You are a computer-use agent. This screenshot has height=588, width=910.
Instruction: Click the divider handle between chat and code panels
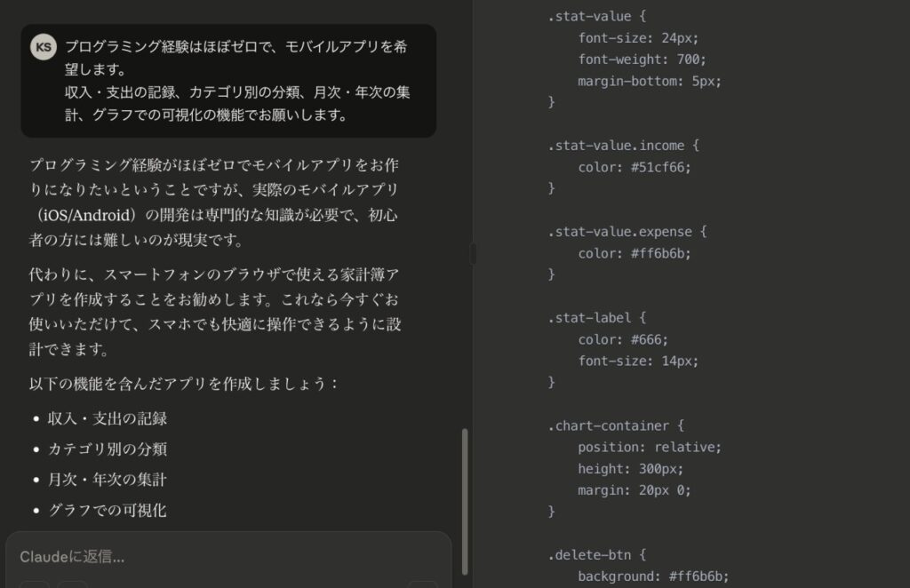pyautogui.click(x=473, y=253)
